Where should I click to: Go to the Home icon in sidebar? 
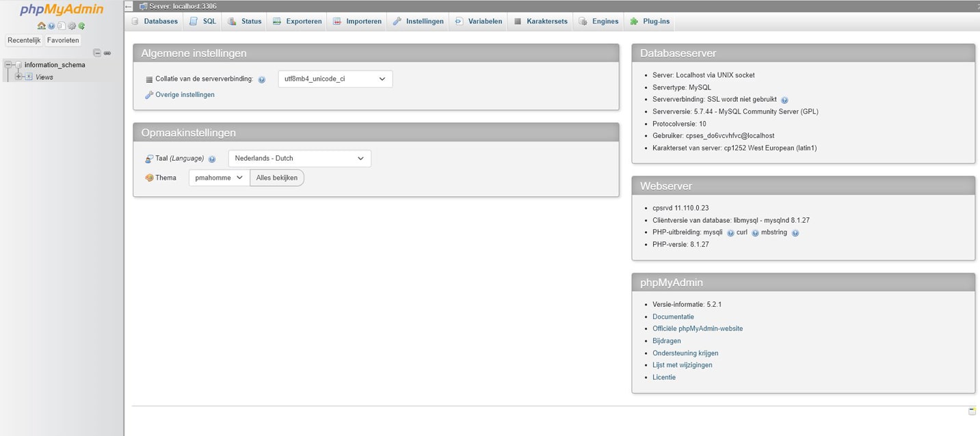(x=42, y=26)
